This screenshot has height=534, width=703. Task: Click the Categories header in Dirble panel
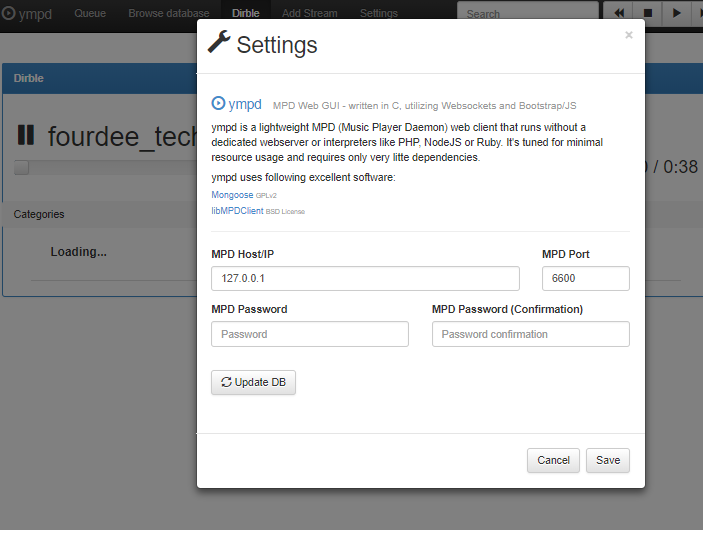point(39,214)
